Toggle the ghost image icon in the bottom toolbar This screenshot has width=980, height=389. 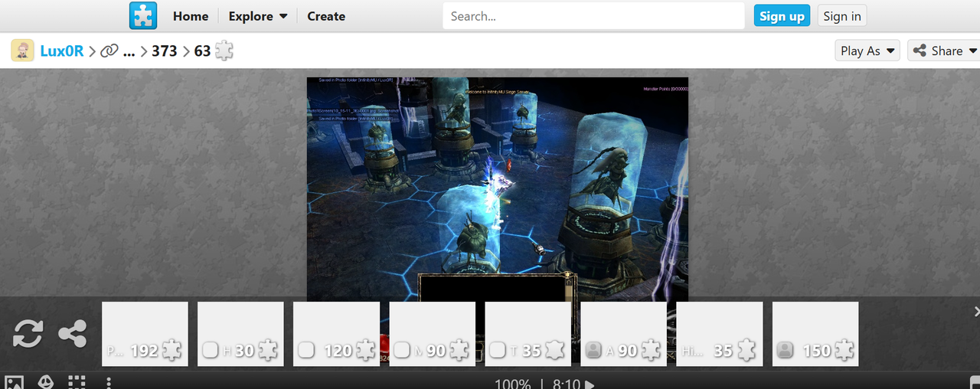point(46,382)
